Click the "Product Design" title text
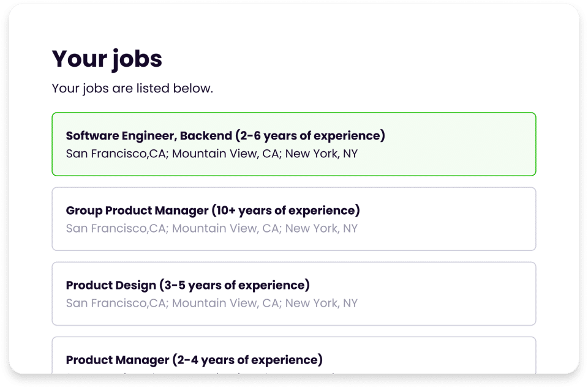This screenshot has width=588, height=388. 110,285
